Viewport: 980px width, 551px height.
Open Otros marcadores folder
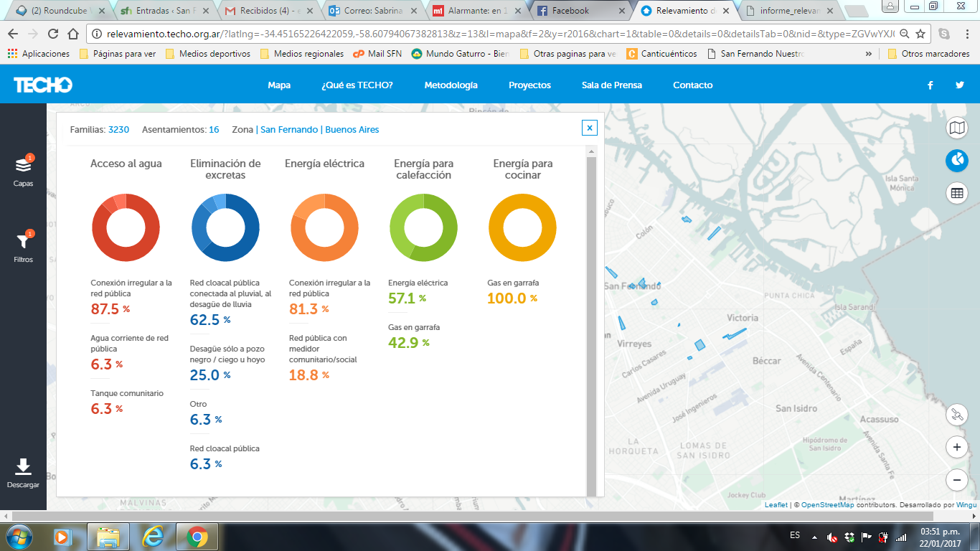928,54
